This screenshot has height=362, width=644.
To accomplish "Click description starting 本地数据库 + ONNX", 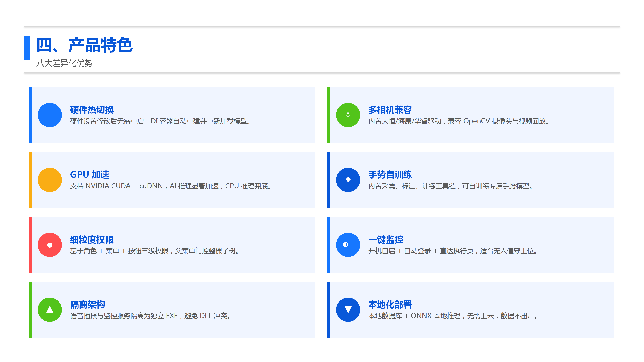I will point(453,316).
